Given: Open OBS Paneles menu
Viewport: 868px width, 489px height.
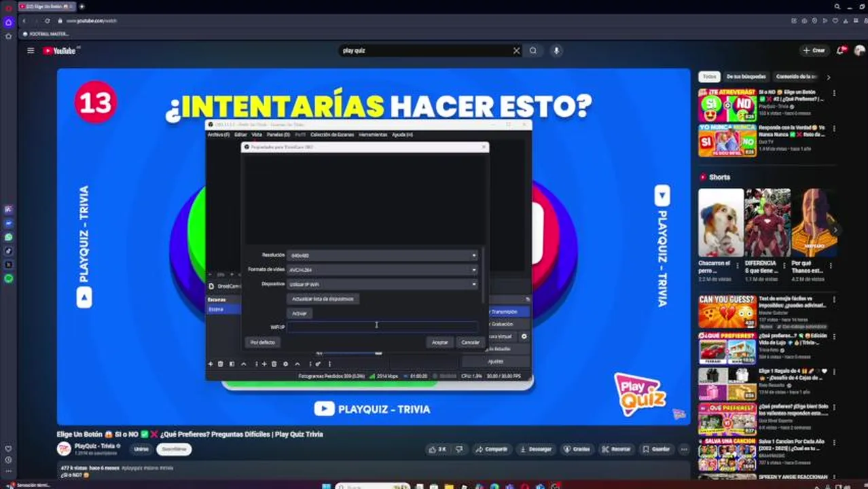Looking at the screenshot, I should (278, 134).
